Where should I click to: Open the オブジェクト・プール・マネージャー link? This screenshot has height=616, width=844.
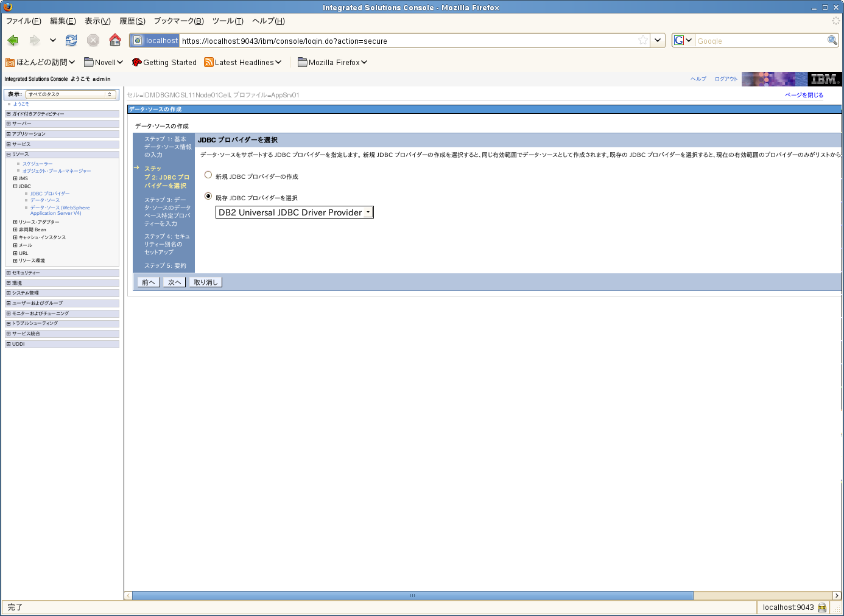point(57,171)
